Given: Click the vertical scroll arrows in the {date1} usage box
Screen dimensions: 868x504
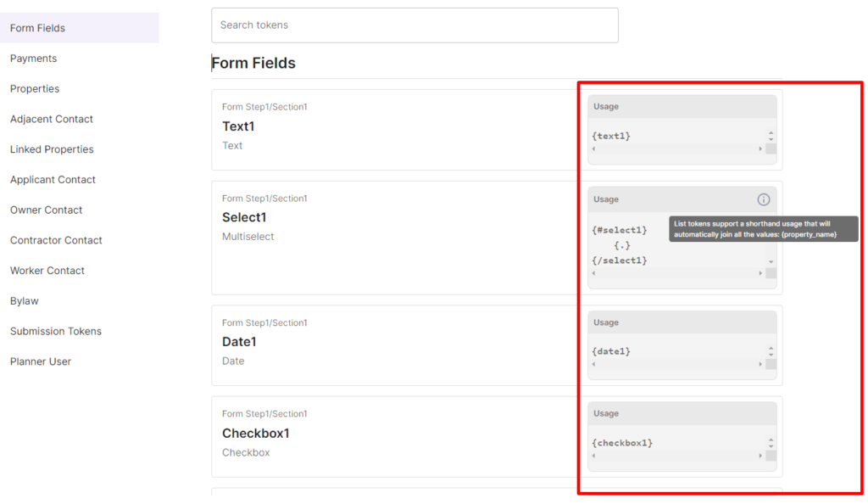Looking at the screenshot, I should [771, 351].
